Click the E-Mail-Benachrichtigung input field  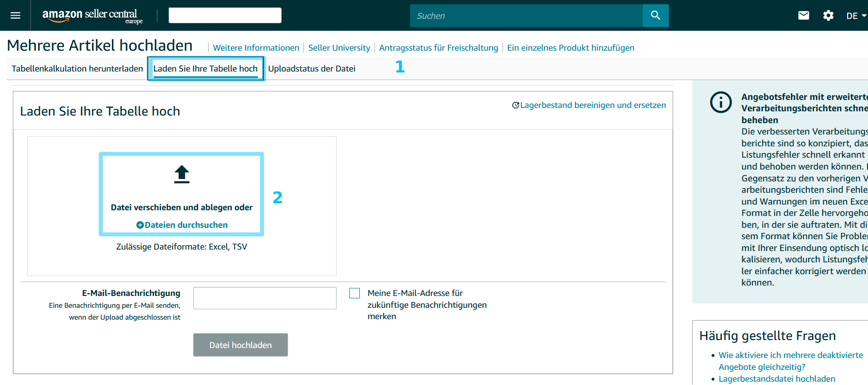[x=265, y=298]
